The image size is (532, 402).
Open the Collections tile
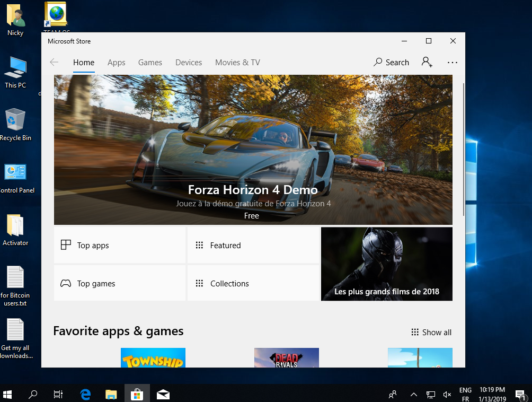pyautogui.click(x=253, y=283)
